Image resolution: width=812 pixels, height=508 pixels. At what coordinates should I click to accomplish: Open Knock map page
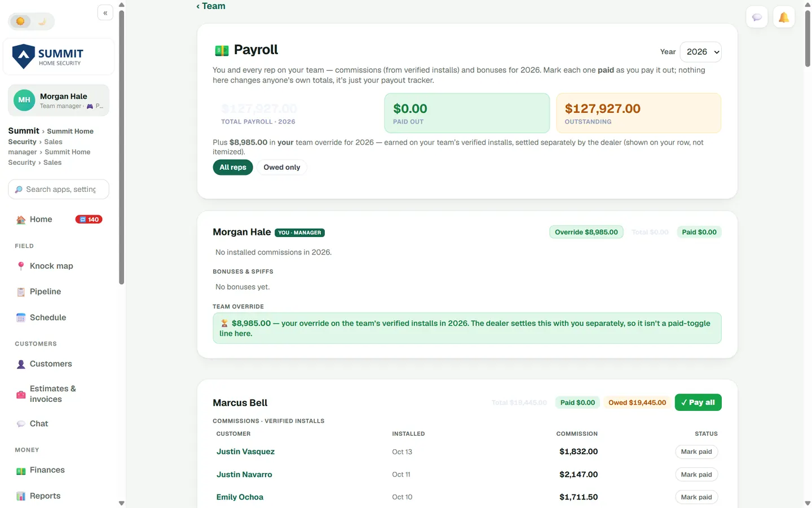pos(59,266)
